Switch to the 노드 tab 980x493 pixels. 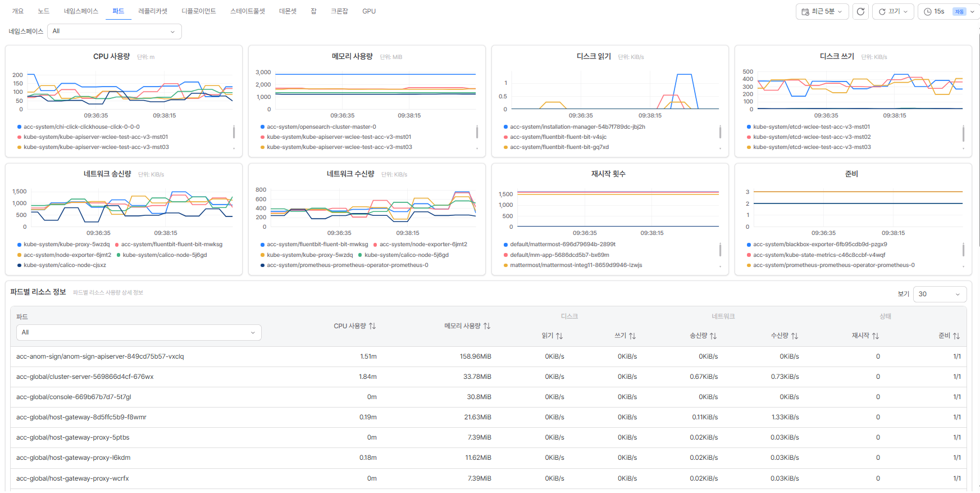click(x=44, y=11)
